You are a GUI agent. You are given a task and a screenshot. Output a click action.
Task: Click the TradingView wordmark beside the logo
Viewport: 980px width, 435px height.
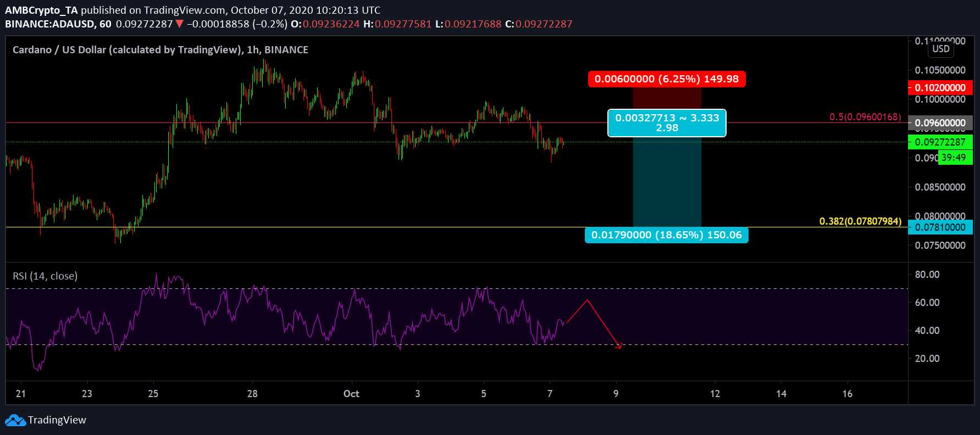click(x=57, y=420)
